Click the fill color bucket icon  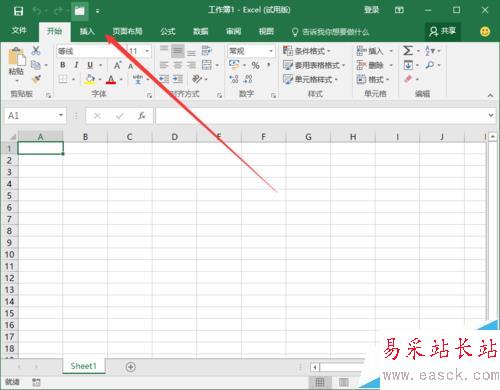(89, 79)
